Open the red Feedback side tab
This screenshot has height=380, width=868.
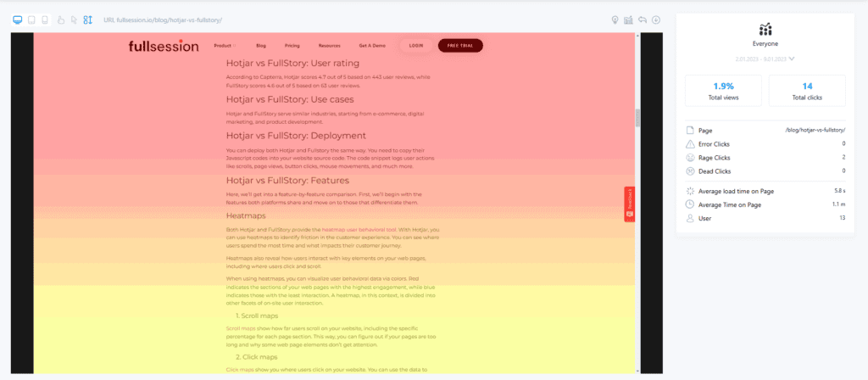pos(629,204)
